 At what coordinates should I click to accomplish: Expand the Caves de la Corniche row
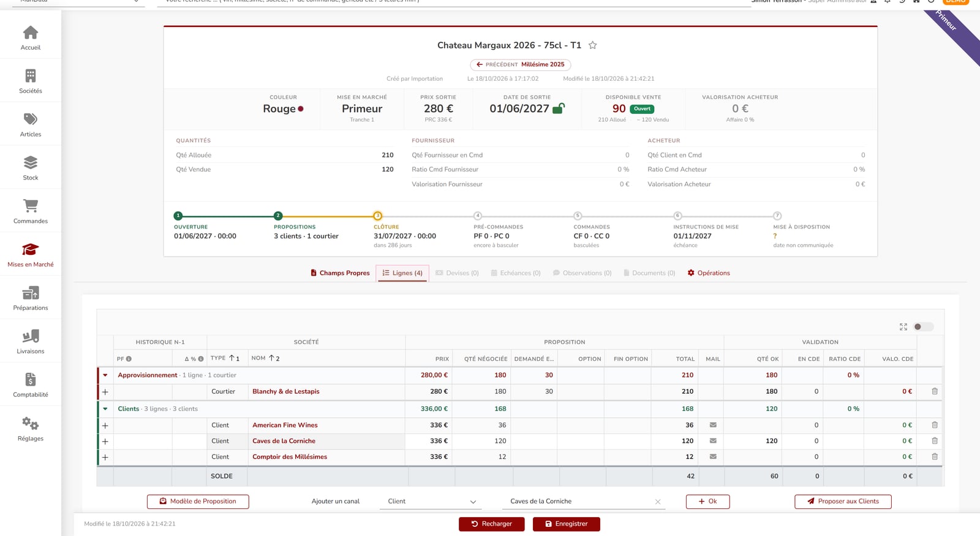tap(105, 442)
